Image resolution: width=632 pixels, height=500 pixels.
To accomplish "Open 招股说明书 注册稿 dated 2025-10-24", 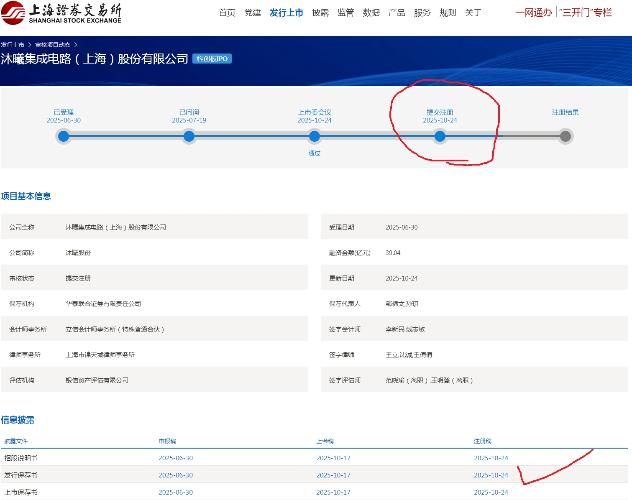I will [491, 458].
